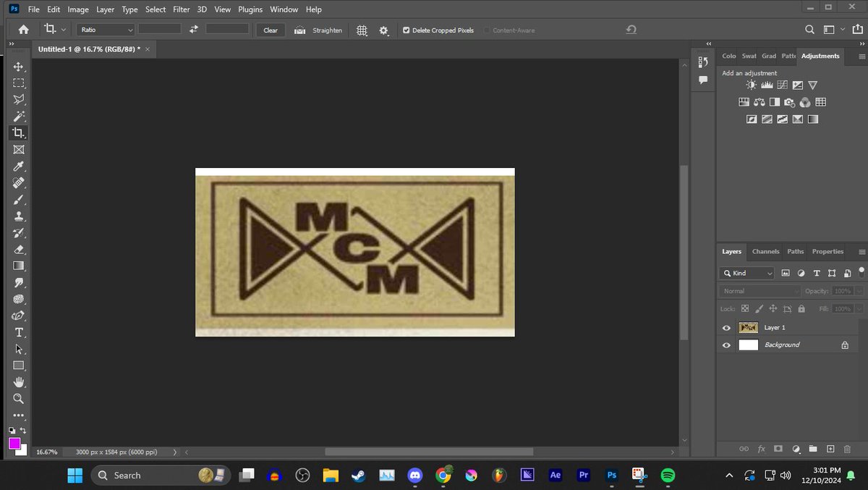Open Spotify from the Windows taskbar
Viewport: 868px width, 490px height.
668,476
